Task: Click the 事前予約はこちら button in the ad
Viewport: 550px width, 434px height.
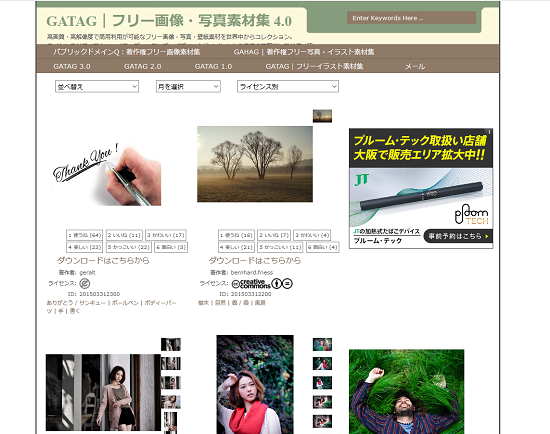Action: point(458,236)
